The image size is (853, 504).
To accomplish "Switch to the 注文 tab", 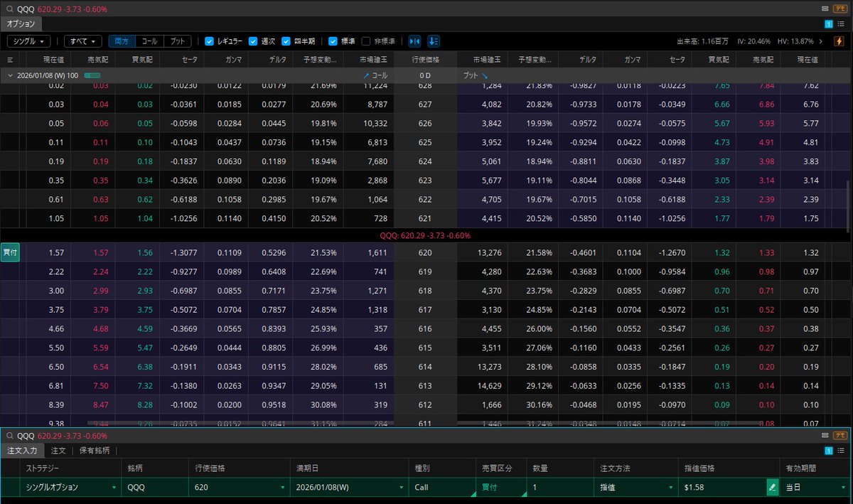I will pos(57,451).
